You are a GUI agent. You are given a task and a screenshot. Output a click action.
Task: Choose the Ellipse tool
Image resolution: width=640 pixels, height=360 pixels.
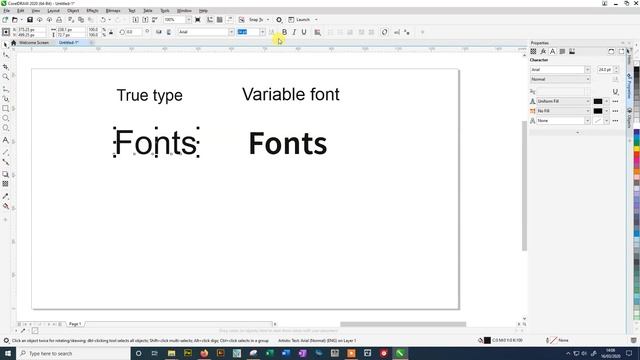(x=5, y=118)
